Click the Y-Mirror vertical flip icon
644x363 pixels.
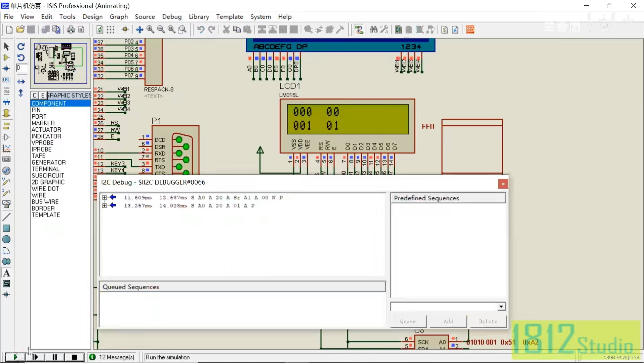[x=21, y=93]
